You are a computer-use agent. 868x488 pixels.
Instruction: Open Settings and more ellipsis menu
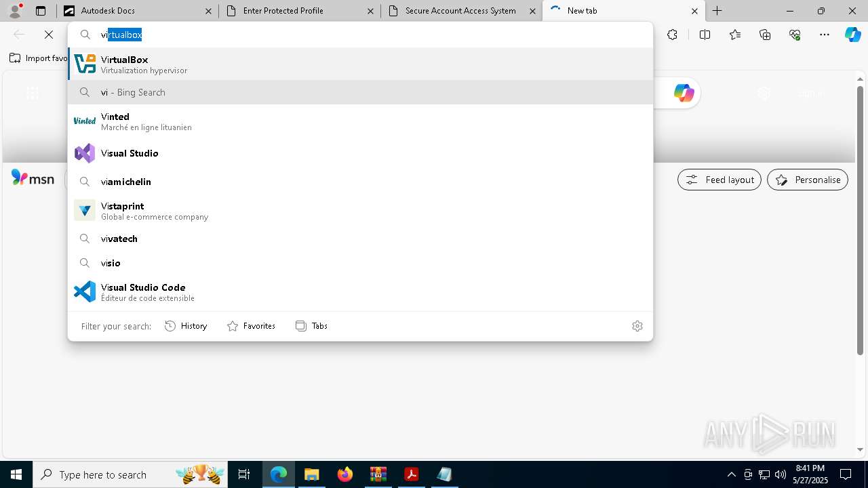825,35
